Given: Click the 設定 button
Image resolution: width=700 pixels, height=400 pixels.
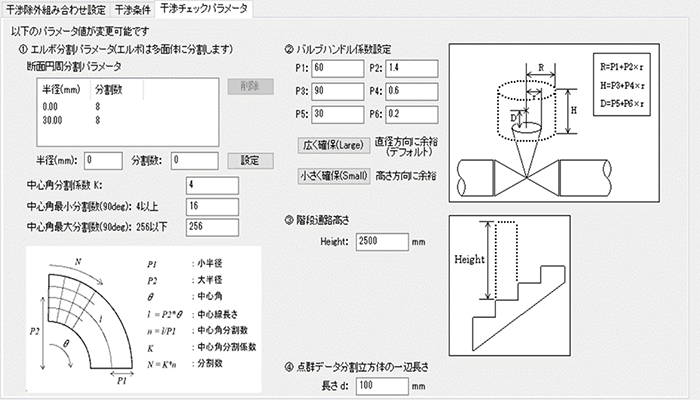Looking at the screenshot, I should coord(249,159).
